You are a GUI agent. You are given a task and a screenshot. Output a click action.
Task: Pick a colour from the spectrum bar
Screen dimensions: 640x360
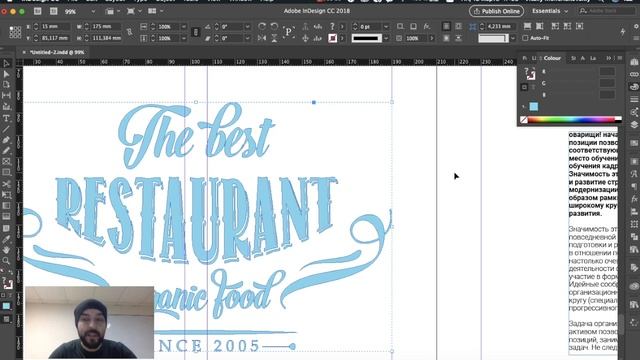pos(571,120)
